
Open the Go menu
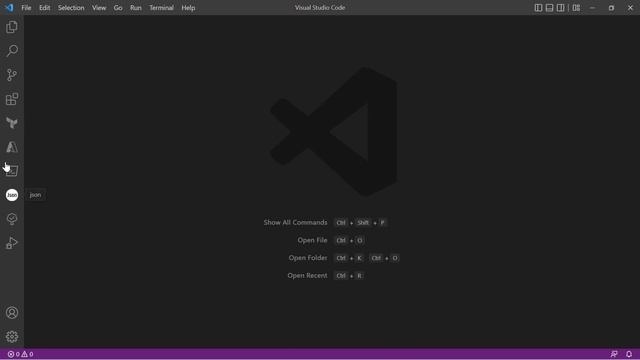(x=118, y=8)
